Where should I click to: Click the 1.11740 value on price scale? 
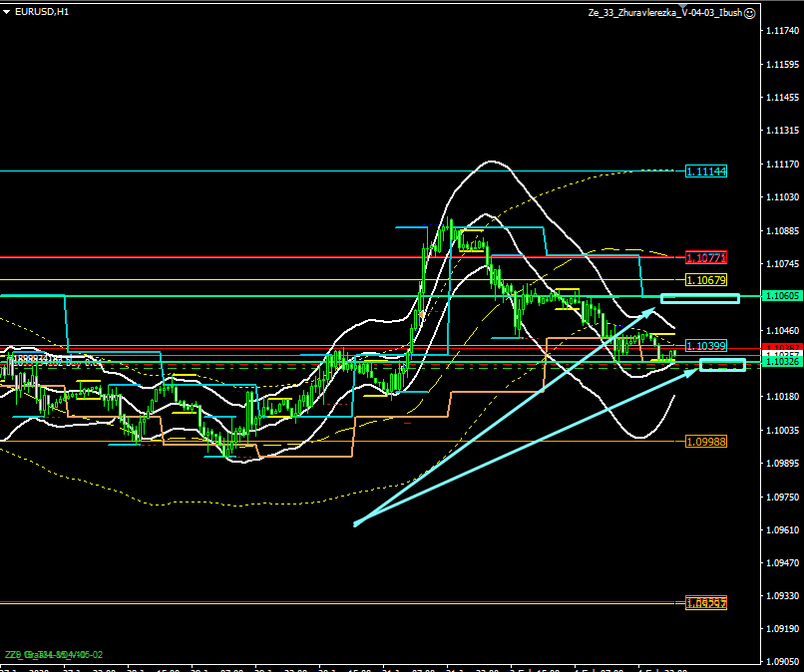(780, 32)
